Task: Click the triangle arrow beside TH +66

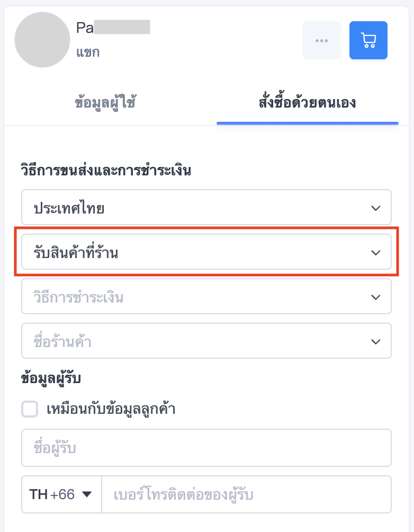Action: tap(87, 494)
